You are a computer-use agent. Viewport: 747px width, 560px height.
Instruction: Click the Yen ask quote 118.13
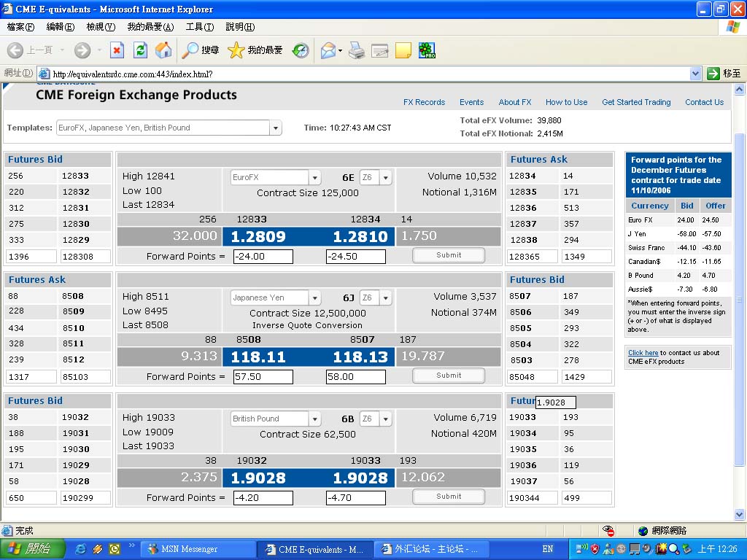coord(360,357)
